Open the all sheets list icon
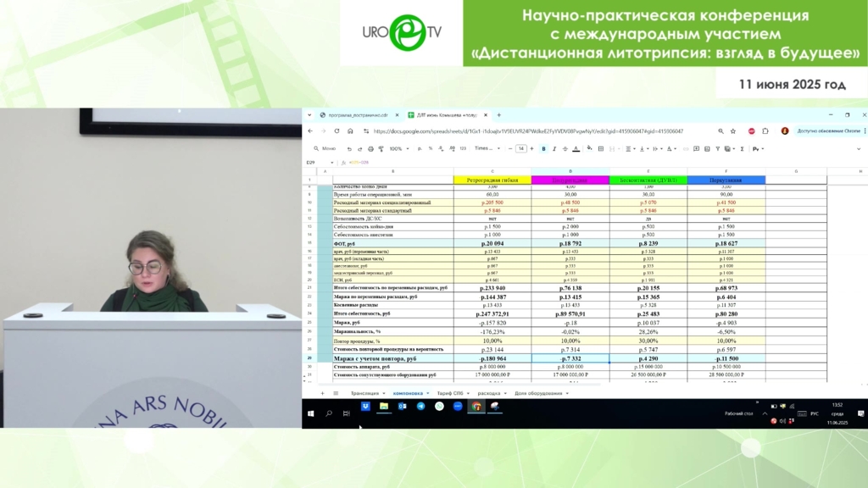This screenshot has height=488, width=868. pos(336,393)
